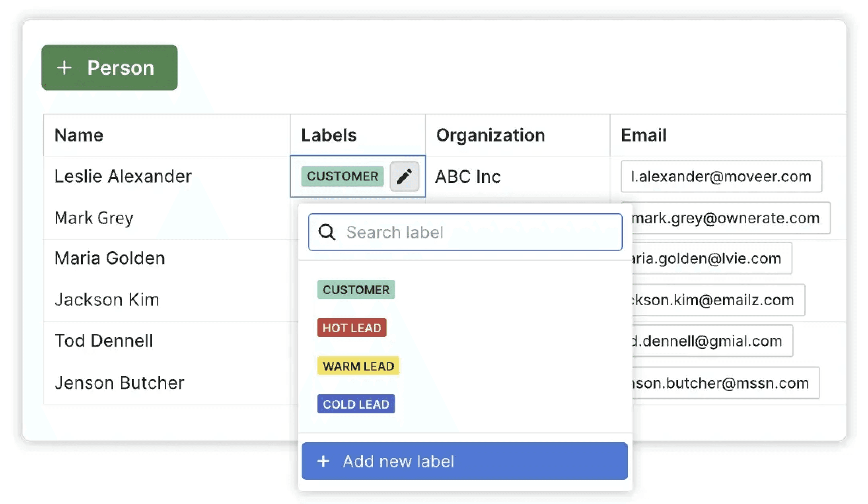Click the magnifying glass search icon

(327, 232)
